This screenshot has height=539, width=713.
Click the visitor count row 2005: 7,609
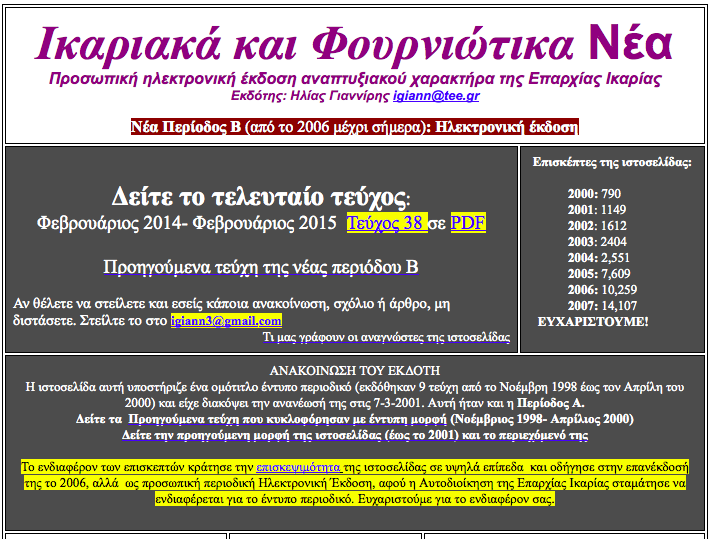click(599, 273)
